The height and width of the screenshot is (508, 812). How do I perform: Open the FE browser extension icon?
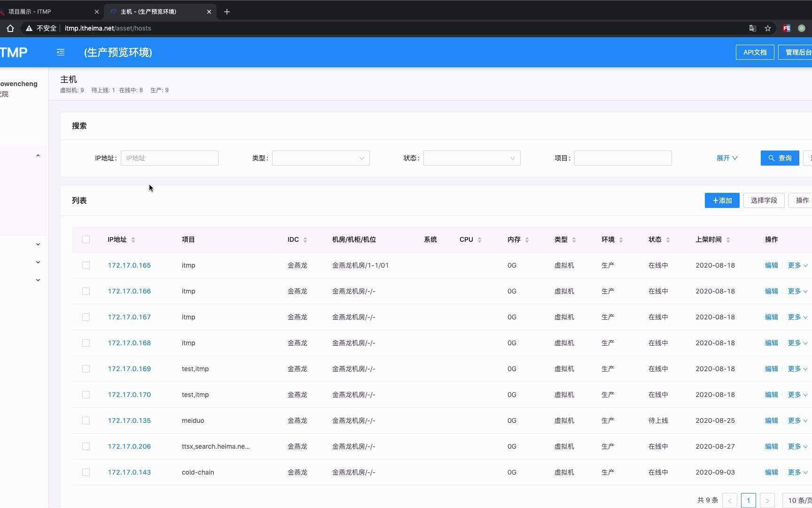(x=787, y=28)
